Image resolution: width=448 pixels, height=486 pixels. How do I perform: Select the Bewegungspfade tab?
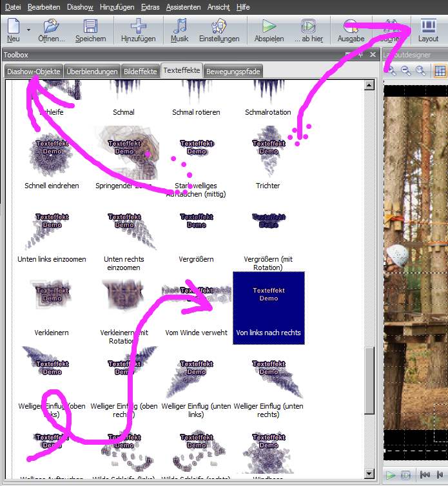(x=233, y=72)
